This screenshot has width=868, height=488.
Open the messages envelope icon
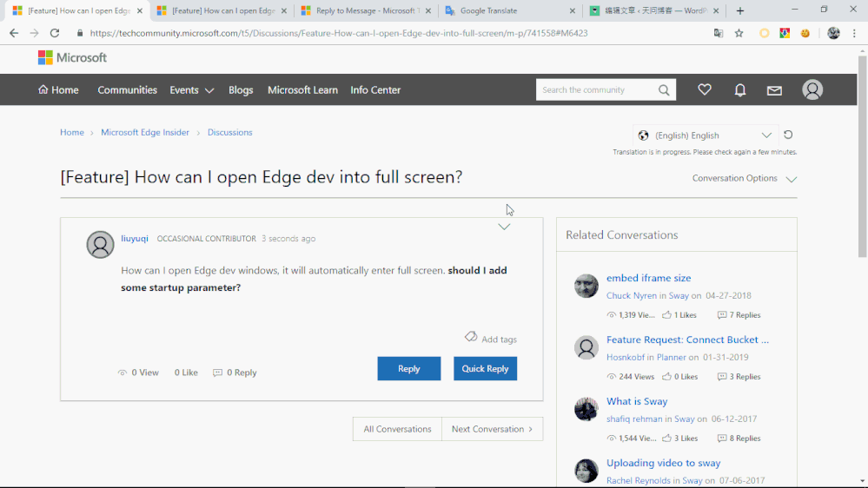coord(774,90)
